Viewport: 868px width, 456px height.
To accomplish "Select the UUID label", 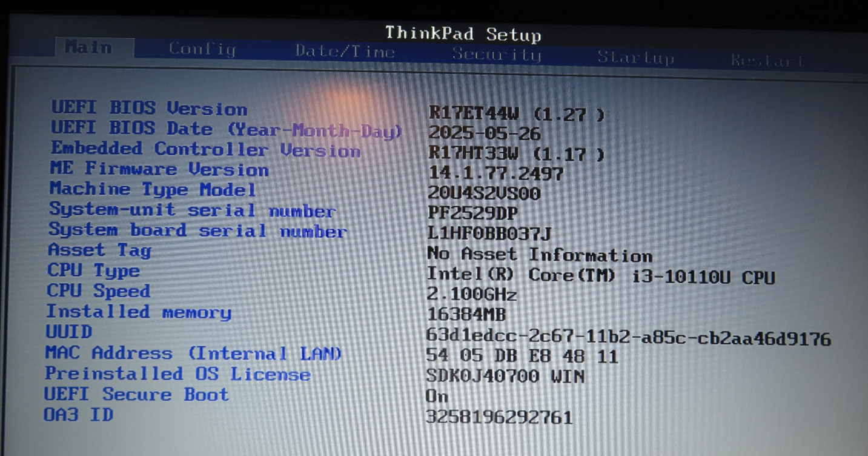I will [x=69, y=332].
